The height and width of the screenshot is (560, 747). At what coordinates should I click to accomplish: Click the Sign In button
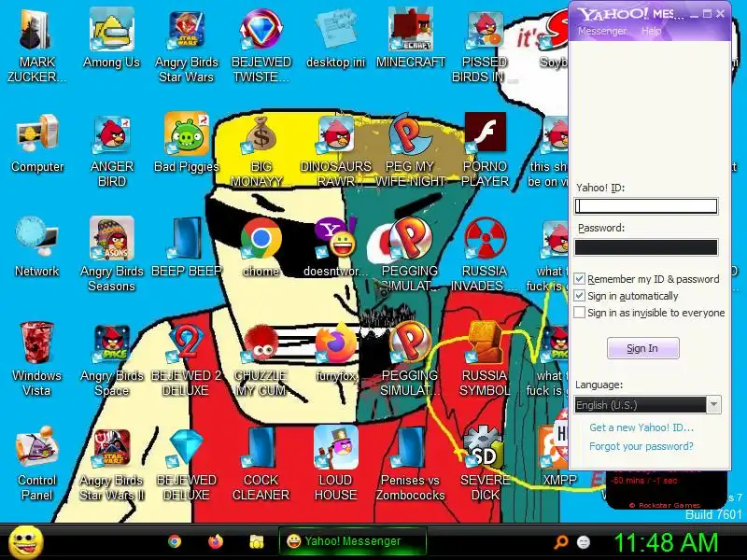coord(642,348)
